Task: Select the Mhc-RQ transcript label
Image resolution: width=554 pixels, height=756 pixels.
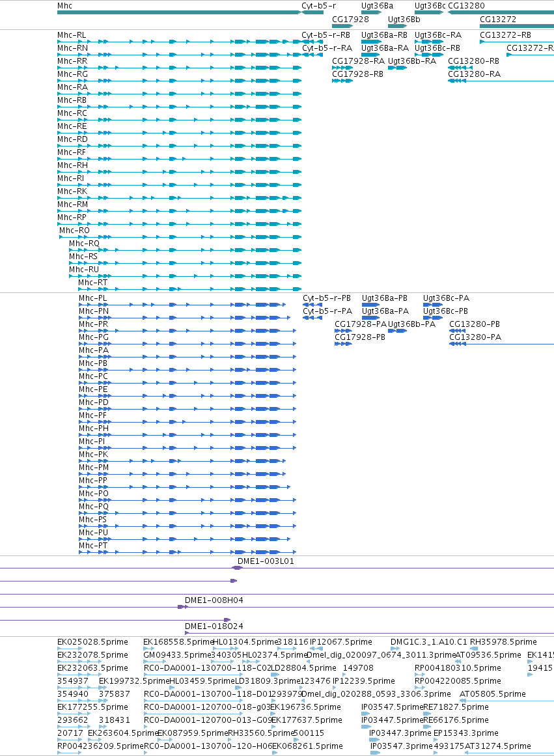Action: [x=84, y=244]
